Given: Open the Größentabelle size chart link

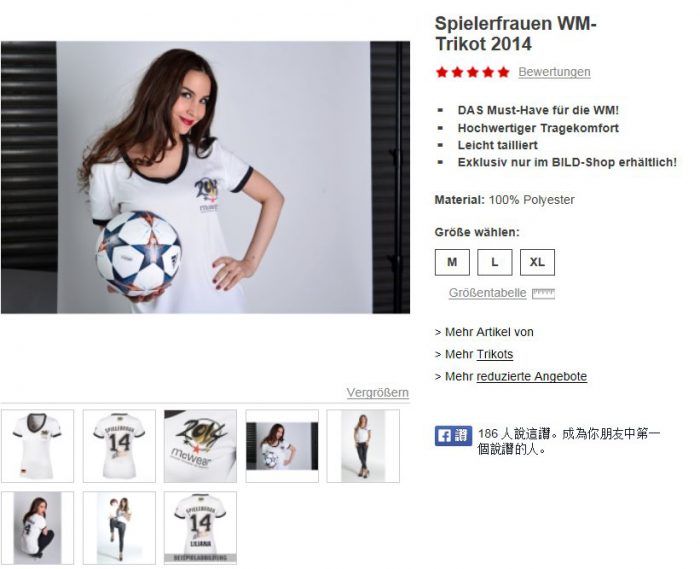Looking at the screenshot, I should (x=488, y=293).
